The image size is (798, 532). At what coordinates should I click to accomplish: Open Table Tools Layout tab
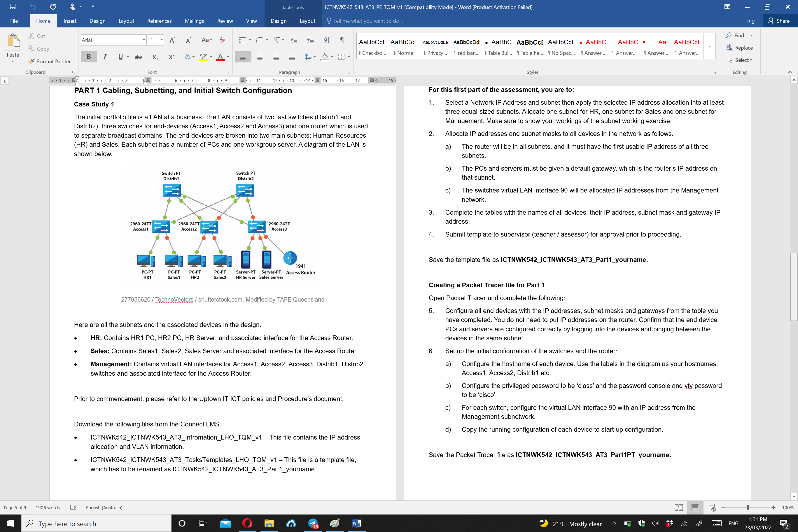click(x=307, y=21)
